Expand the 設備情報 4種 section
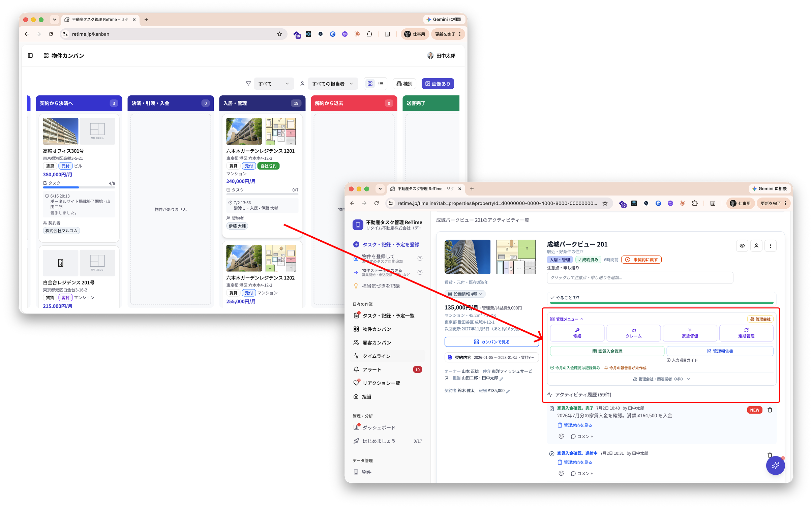The width and height of the screenshot is (812, 508). point(465,294)
